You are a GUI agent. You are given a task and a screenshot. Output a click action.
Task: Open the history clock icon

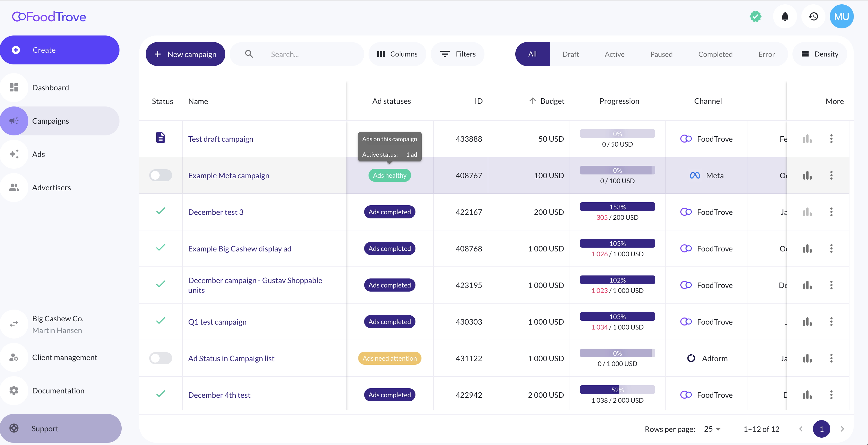[x=813, y=17]
